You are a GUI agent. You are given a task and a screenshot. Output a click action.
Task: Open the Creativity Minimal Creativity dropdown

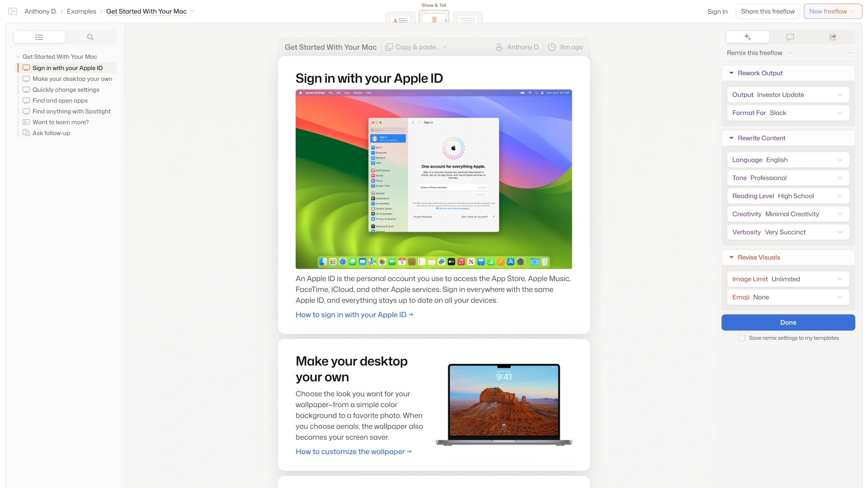(x=788, y=214)
